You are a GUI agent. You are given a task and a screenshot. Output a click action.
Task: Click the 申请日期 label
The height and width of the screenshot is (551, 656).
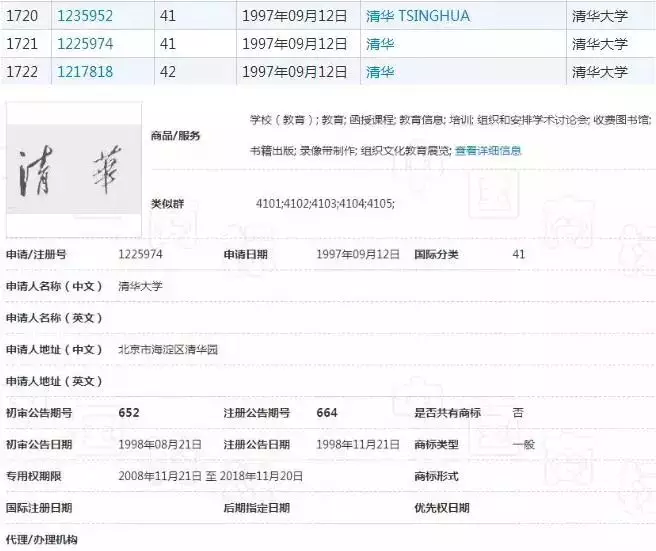246,254
